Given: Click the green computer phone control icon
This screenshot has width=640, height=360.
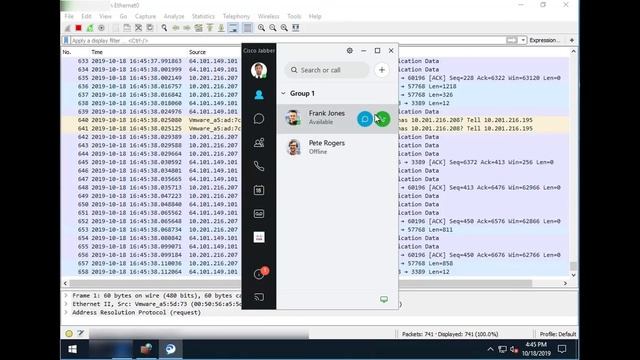Looking at the screenshot, I should 384,299.
